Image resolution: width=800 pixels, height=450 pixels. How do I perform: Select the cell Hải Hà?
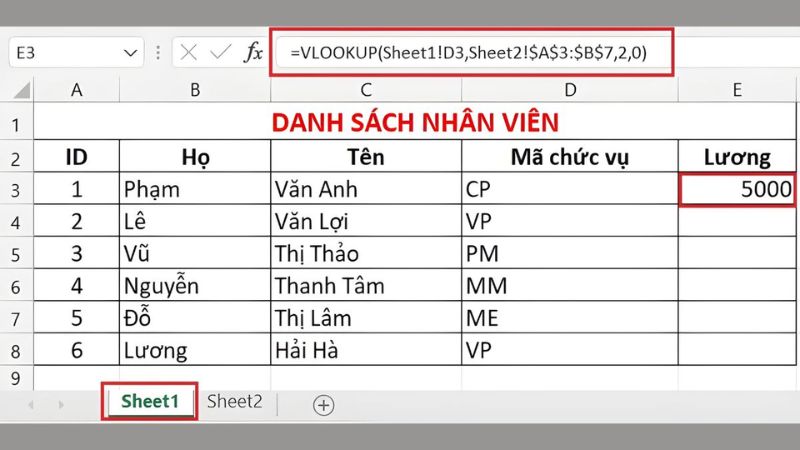[x=366, y=349]
